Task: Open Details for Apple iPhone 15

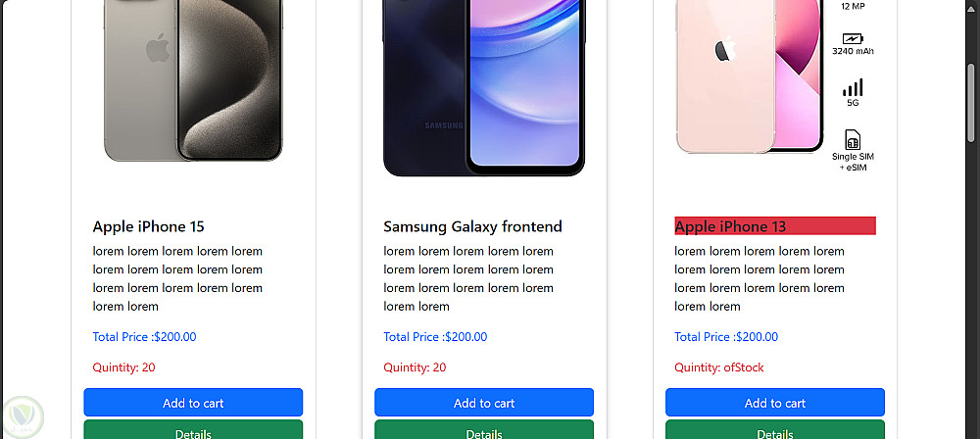Action: (193, 432)
